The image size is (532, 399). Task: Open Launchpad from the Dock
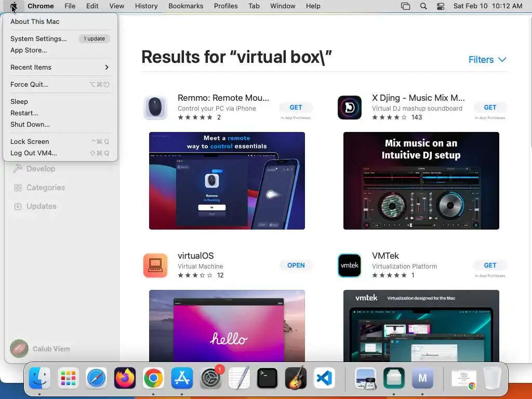point(68,378)
